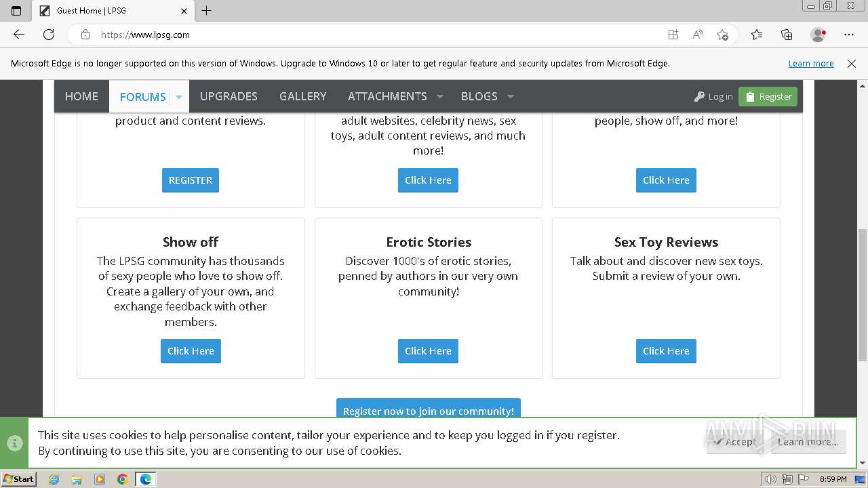
Task: Go to the HOME nav item
Action: (81, 96)
